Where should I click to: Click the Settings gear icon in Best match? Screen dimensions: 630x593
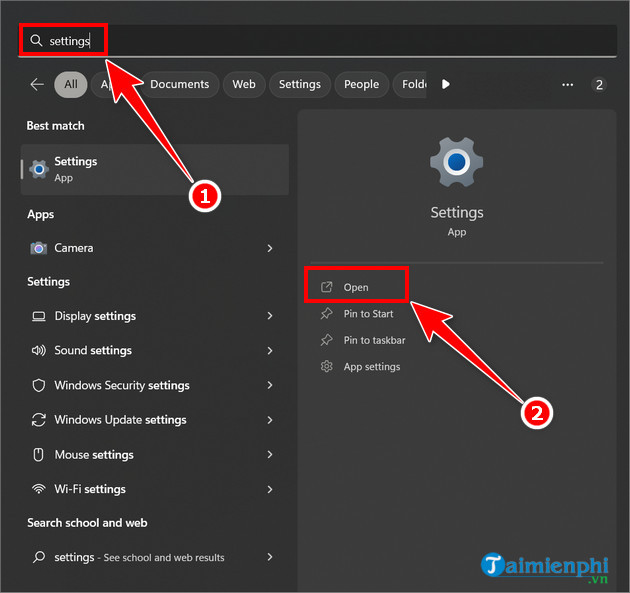pos(39,170)
